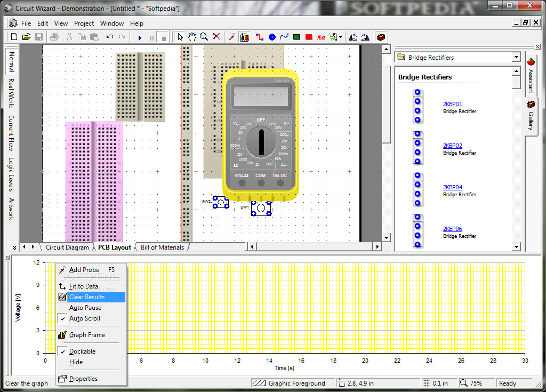Image resolution: width=546 pixels, height=392 pixels.
Task: Select the PCB Layout tab
Action: [x=115, y=247]
